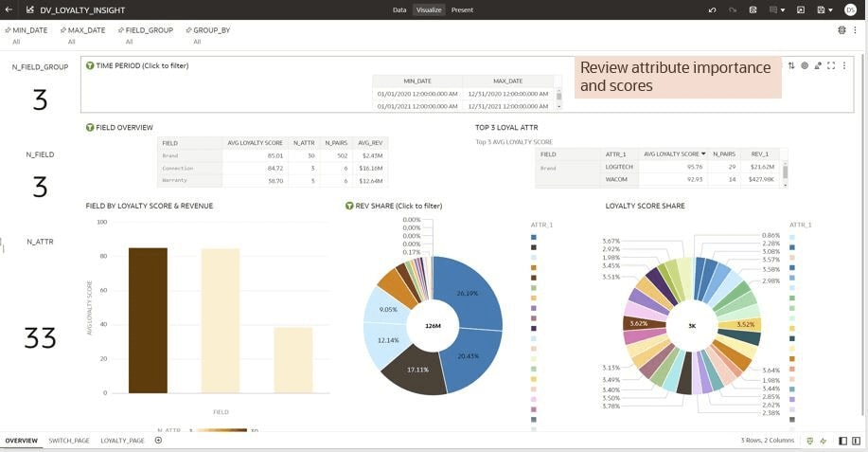Undo the last edit
This screenshot has height=452, width=868.
(x=712, y=9)
